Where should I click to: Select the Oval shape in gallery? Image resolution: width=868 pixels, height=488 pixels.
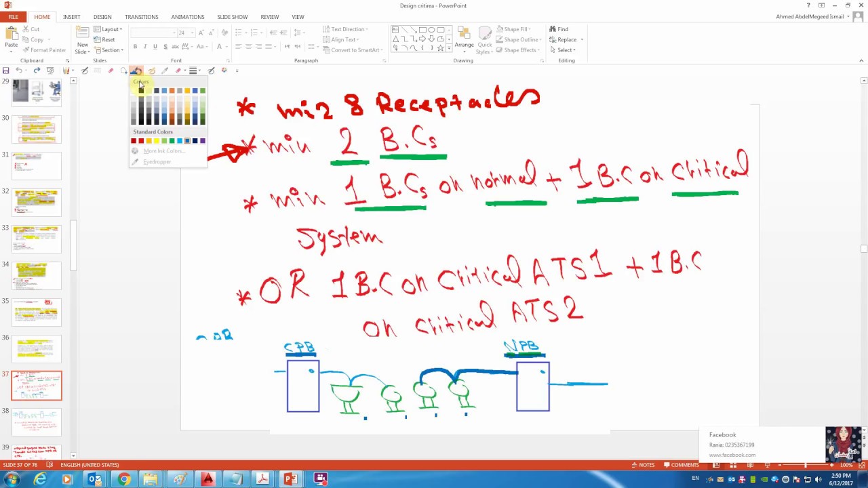tap(431, 30)
